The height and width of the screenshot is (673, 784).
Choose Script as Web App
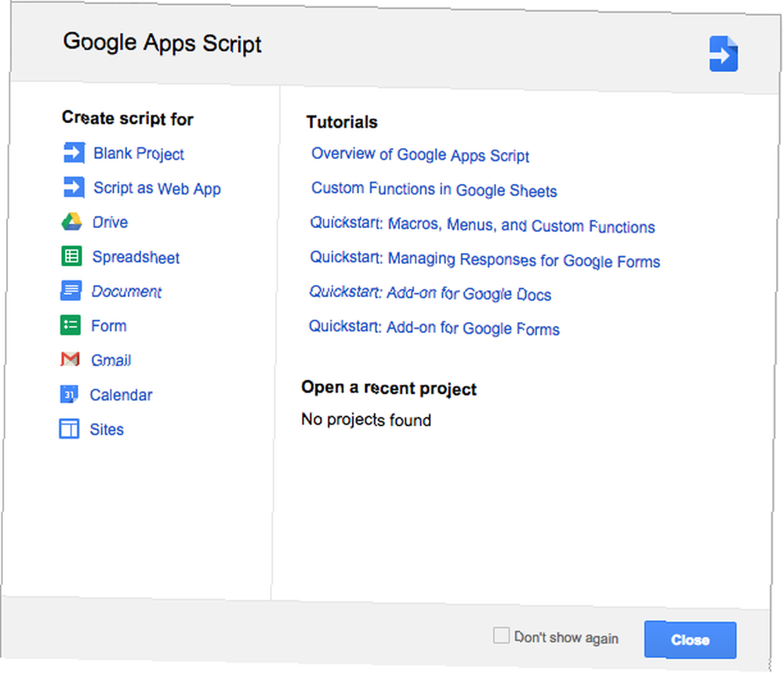tap(157, 188)
